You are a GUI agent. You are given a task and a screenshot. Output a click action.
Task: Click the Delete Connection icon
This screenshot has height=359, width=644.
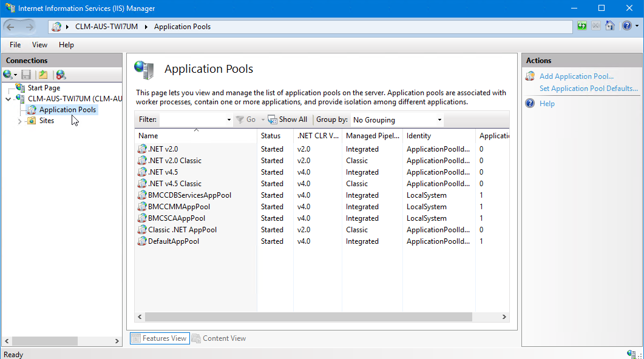pyautogui.click(x=61, y=75)
